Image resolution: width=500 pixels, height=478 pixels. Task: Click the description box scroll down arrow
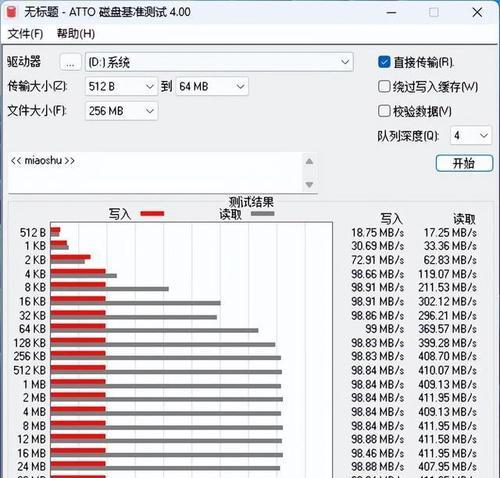point(309,184)
